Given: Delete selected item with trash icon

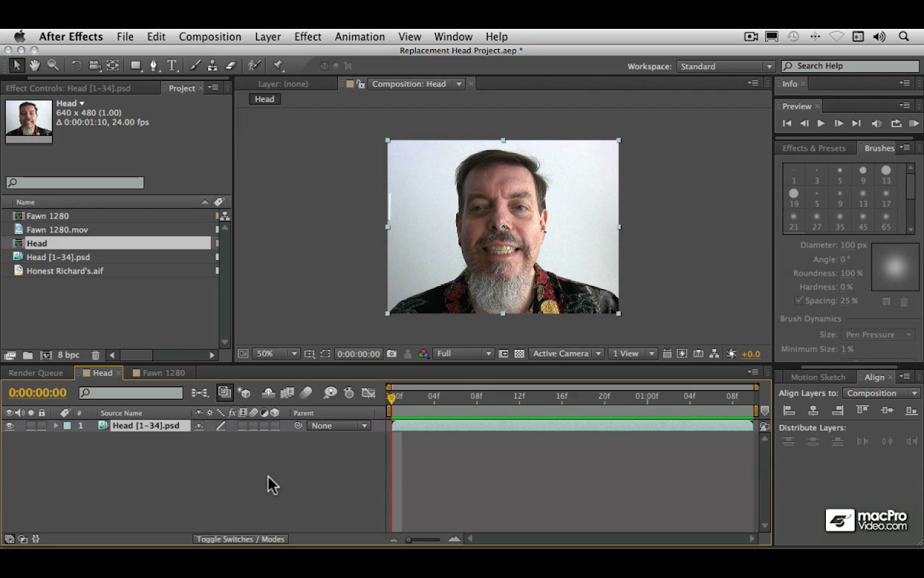Looking at the screenshot, I should [x=95, y=355].
